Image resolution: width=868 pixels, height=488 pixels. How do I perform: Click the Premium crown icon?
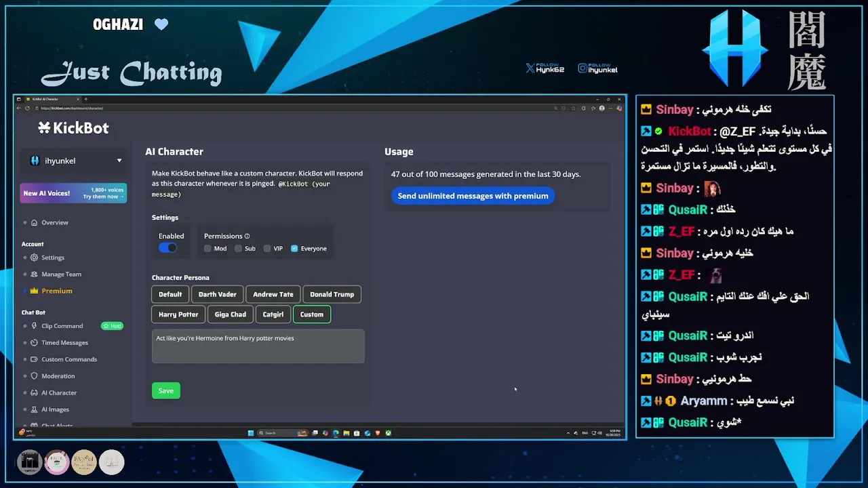pyautogui.click(x=34, y=291)
